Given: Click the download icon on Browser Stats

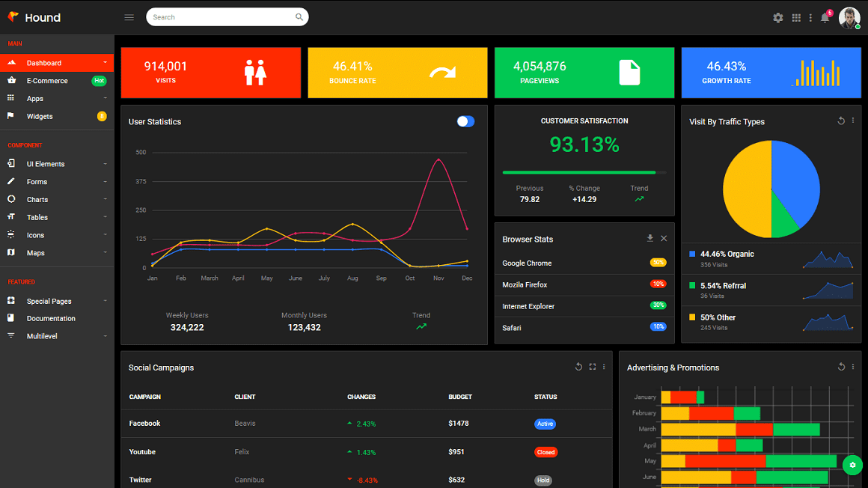Looking at the screenshot, I should pyautogui.click(x=650, y=238).
